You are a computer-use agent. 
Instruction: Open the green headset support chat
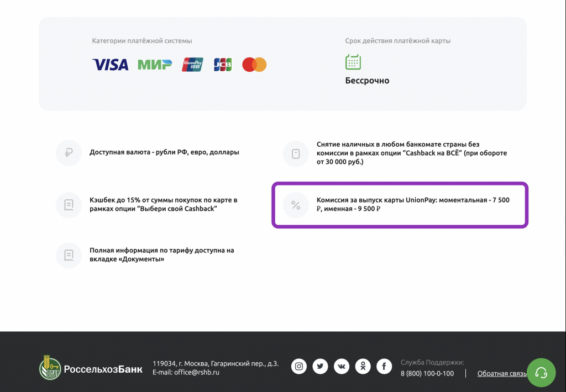(x=541, y=373)
